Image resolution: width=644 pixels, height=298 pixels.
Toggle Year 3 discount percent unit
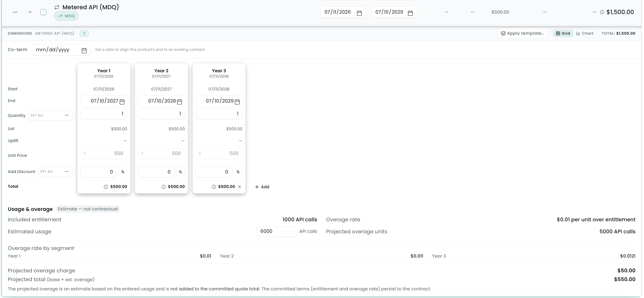click(x=238, y=172)
